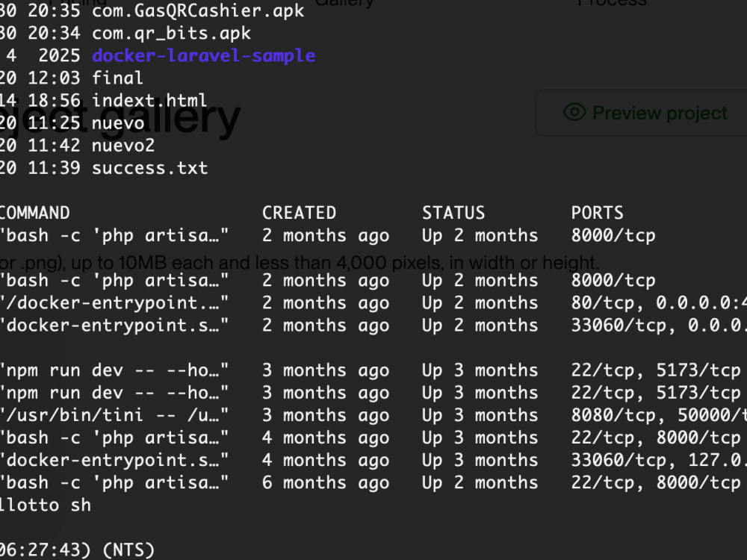
Task: Select the indext.html file name
Action: click(149, 101)
